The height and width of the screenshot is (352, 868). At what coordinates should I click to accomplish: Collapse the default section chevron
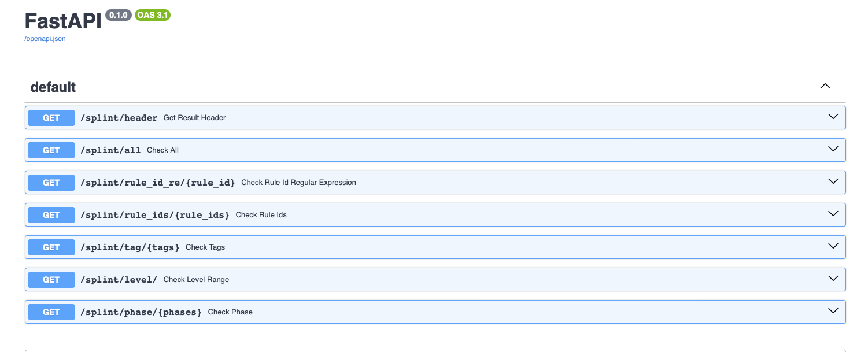(x=825, y=86)
